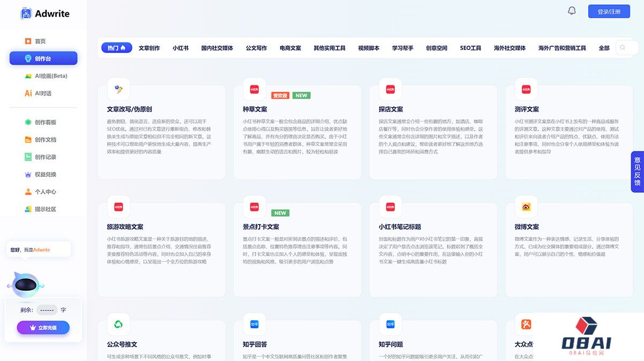This screenshot has height=361, width=644.
Task: Click the 提示社区 icon
Action: 28,209
